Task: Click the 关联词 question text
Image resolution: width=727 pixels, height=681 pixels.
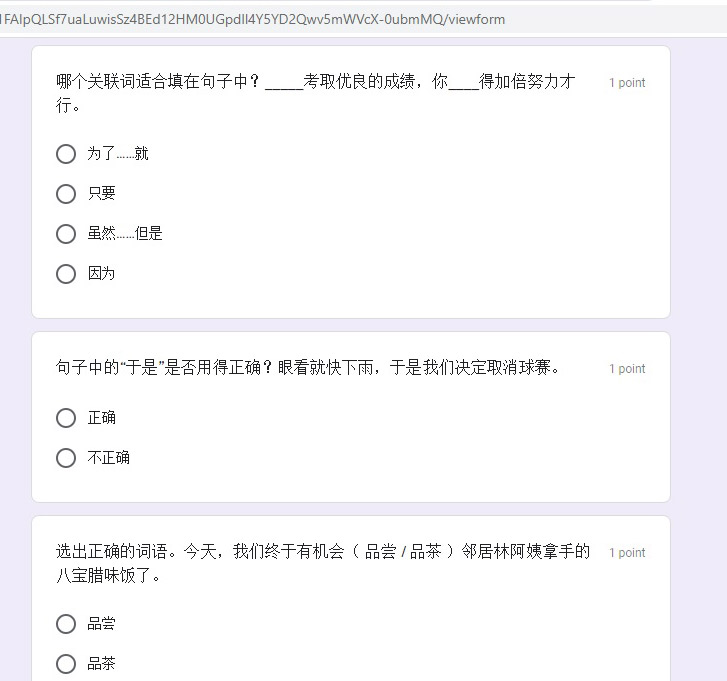Action: point(315,93)
